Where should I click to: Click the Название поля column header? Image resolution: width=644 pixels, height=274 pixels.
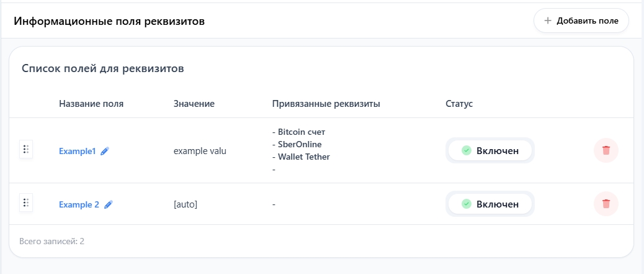click(91, 104)
